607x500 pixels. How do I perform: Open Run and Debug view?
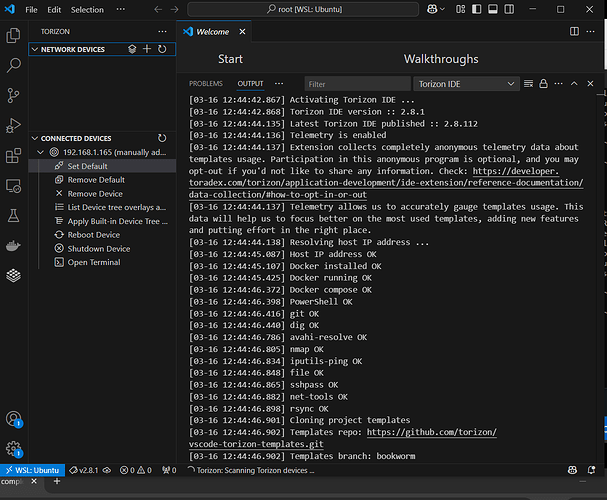pos(14,126)
